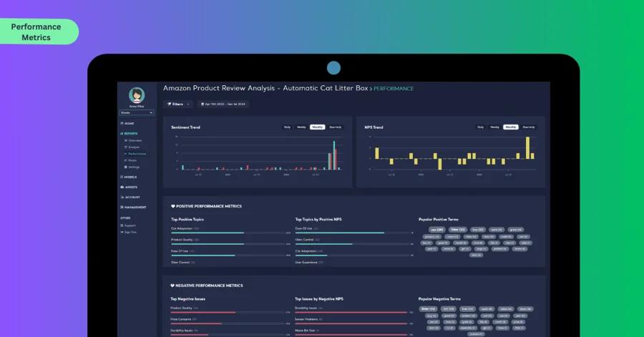644x337 pixels.
Task: Click the first tag under Popular Negative Terms
Action: click(x=429, y=309)
